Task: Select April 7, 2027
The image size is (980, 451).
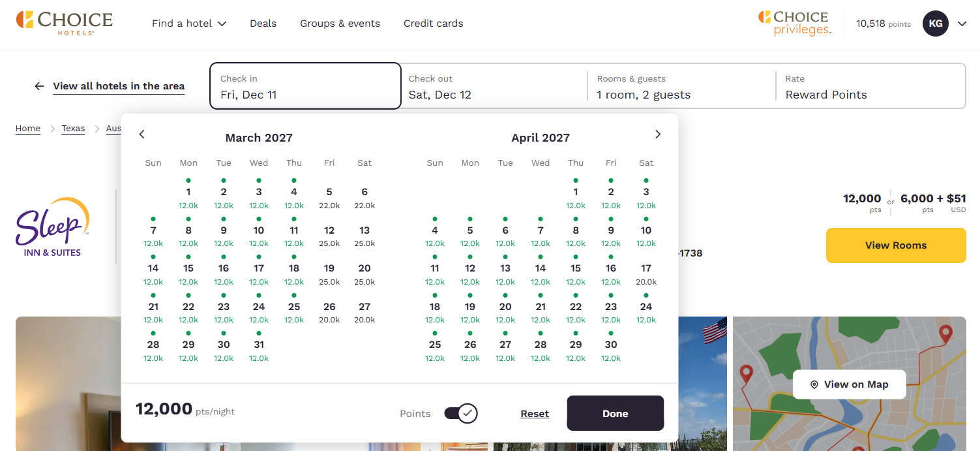Action: 541,231
